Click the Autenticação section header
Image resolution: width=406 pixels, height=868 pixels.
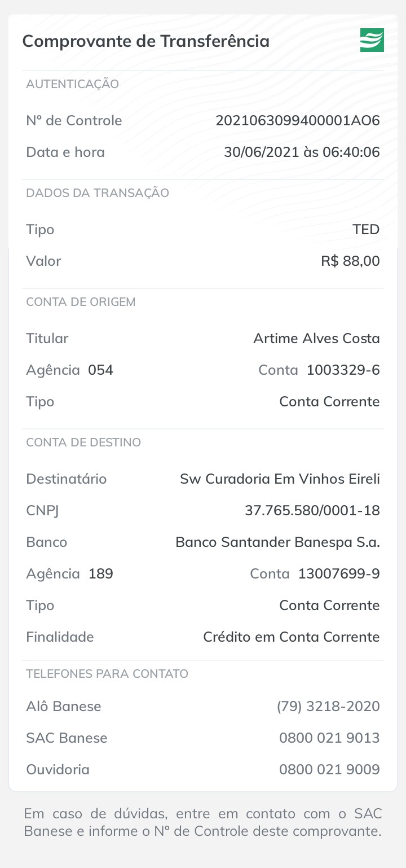pos(72,84)
